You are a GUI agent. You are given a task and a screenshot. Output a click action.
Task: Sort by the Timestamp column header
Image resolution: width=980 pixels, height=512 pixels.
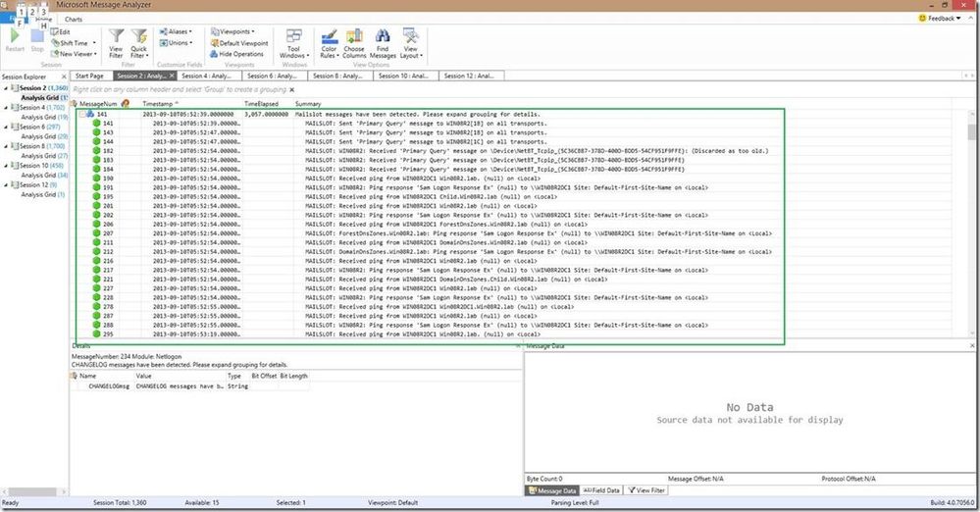pyautogui.click(x=160, y=104)
